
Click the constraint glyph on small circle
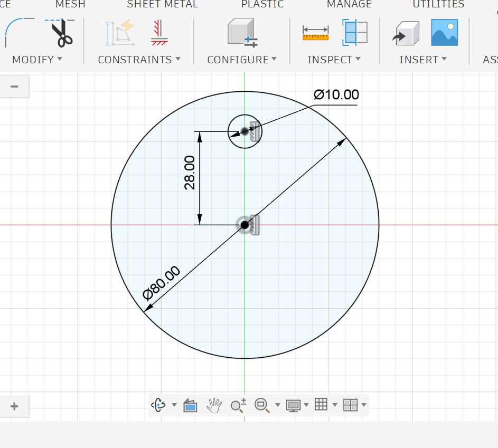click(256, 131)
